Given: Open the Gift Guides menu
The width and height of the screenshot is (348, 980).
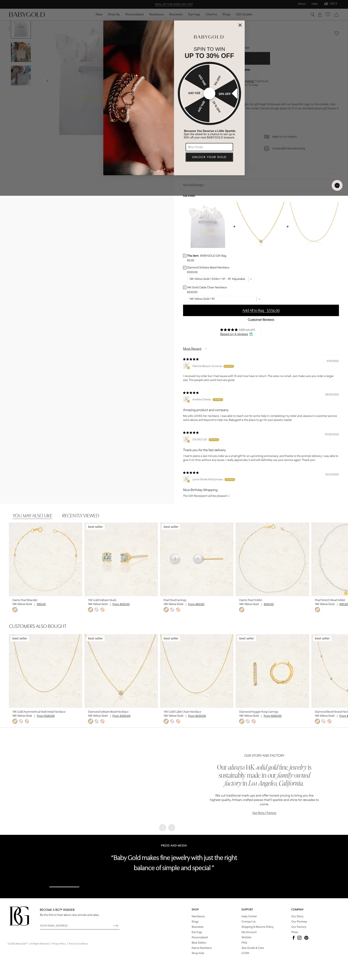Looking at the screenshot, I should tap(244, 14).
